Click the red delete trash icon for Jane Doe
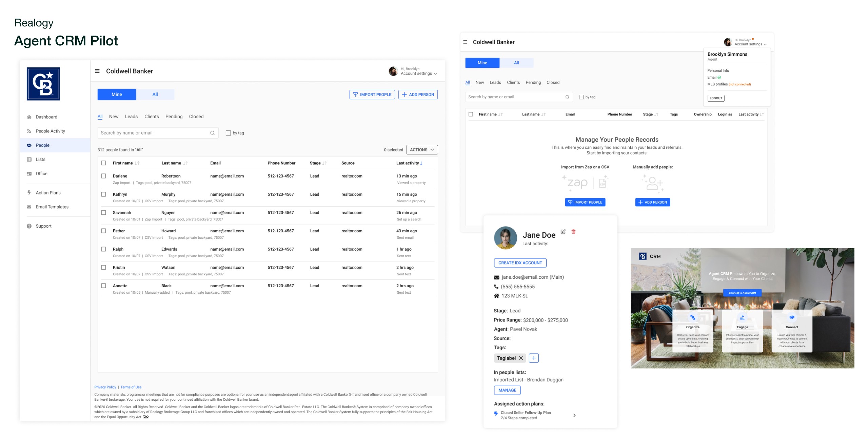The image size is (868, 441). (x=574, y=232)
